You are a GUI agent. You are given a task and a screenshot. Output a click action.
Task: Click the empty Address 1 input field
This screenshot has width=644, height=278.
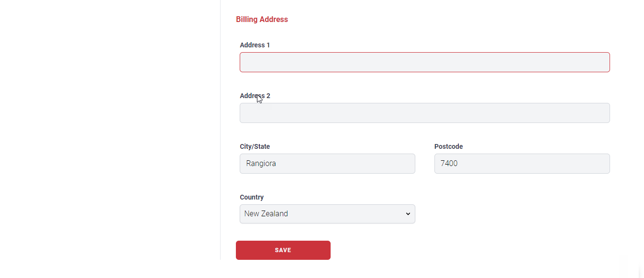tap(424, 62)
